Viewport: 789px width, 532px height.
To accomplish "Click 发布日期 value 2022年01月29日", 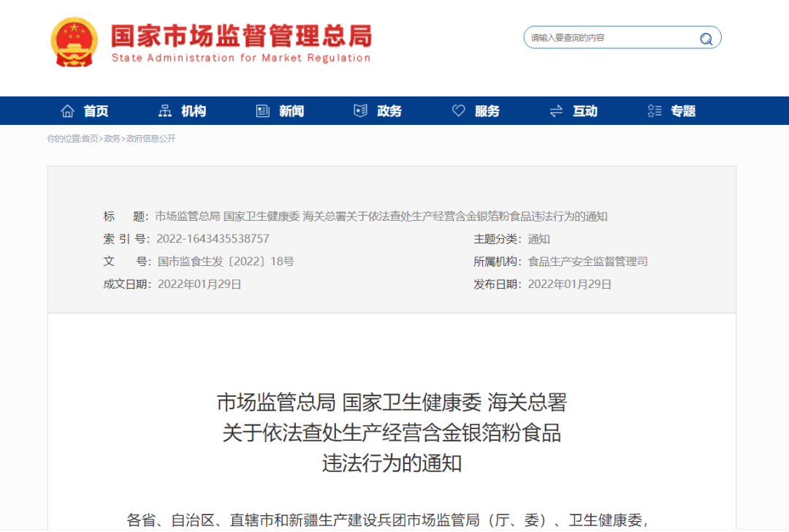I will point(569,284).
